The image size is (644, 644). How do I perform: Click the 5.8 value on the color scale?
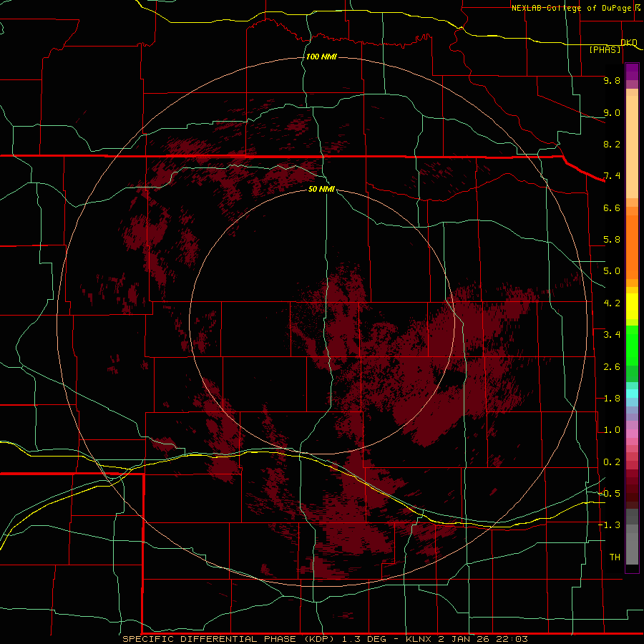pyautogui.click(x=612, y=240)
